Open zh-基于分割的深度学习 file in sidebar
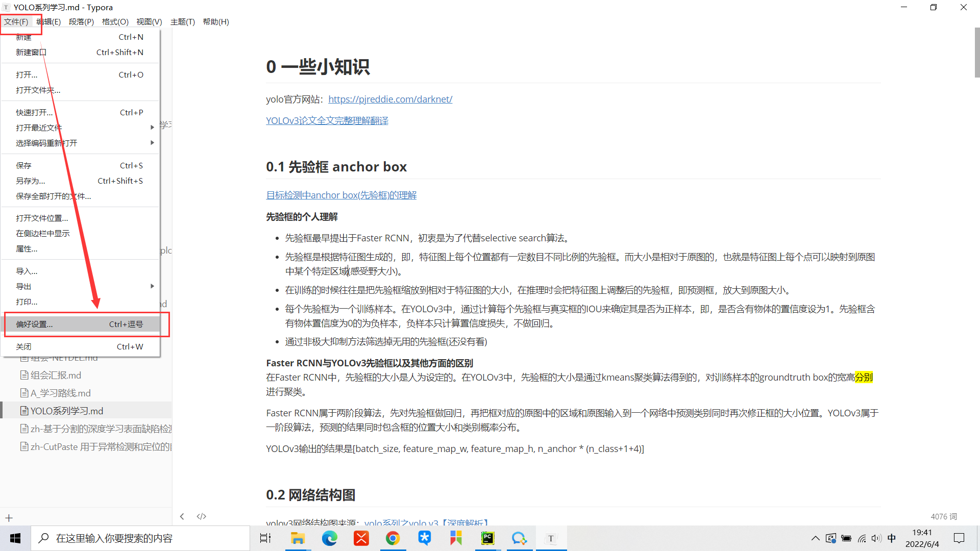The height and width of the screenshot is (551, 980). [x=97, y=429]
